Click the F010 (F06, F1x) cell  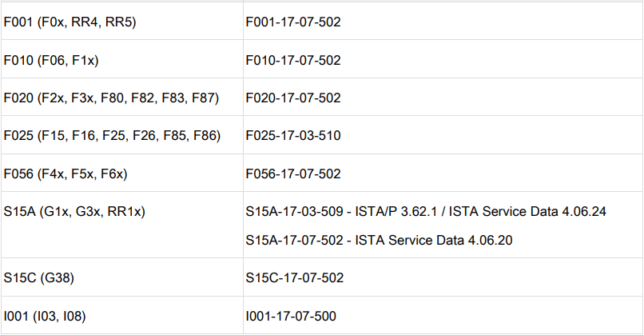click(51, 60)
